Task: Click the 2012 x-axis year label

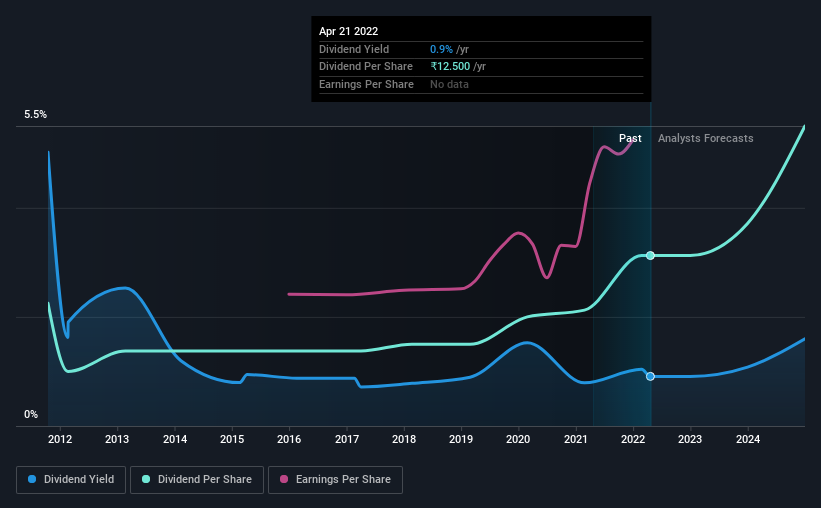Action: (x=60, y=439)
